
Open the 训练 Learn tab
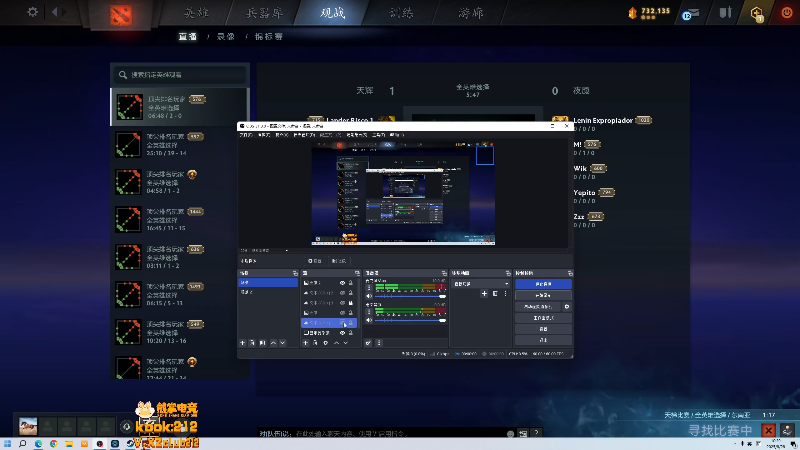point(402,13)
